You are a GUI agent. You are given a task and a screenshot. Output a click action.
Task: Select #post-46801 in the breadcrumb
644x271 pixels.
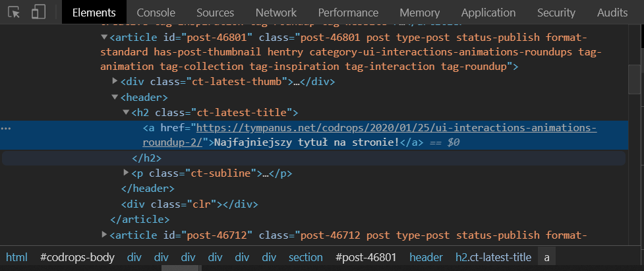[366, 257]
